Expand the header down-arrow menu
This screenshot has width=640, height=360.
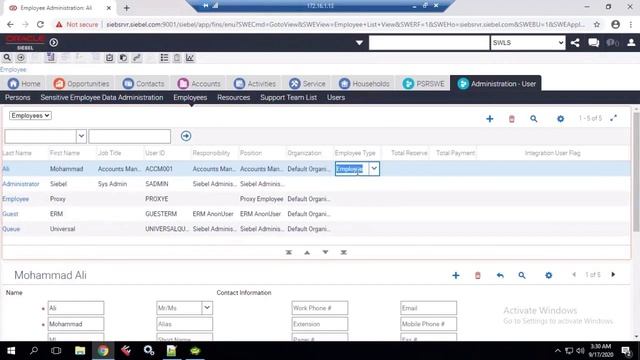point(359,42)
